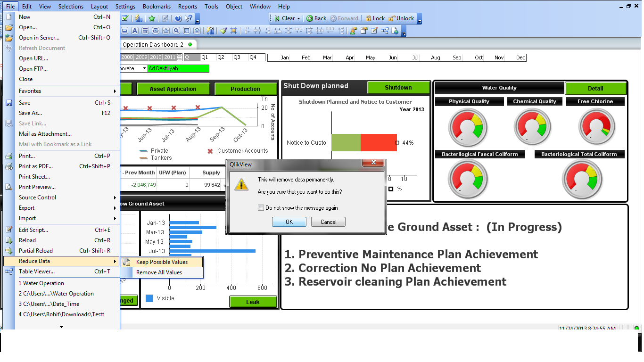The width and height of the screenshot is (644, 362).
Task: Click the green Shutdown button
Action: coord(398,88)
